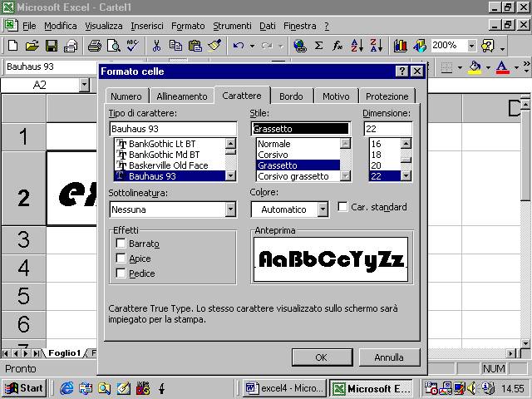This screenshot has height=399, width=532.
Task: Open the Fill Color dropdown arrow
Action: click(488, 67)
